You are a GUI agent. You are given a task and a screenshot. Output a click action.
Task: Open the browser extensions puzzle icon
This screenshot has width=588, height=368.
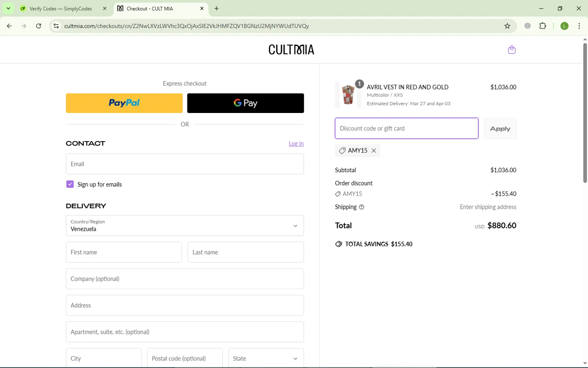pyautogui.click(x=543, y=26)
